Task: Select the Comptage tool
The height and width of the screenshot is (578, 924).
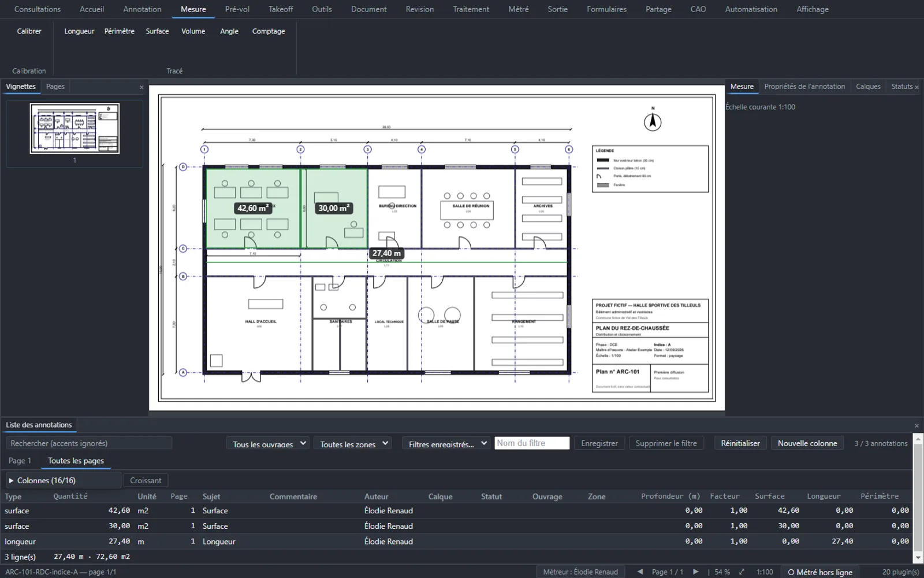Action: tap(269, 31)
